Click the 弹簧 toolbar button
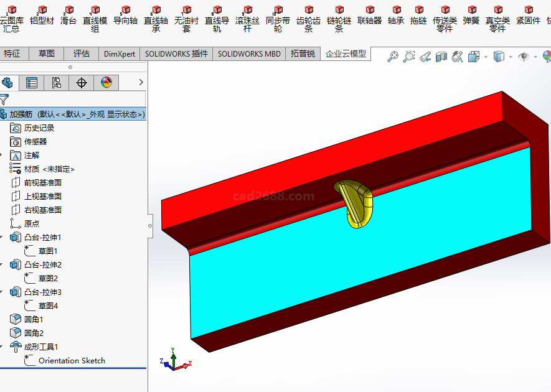 click(x=471, y=20)
